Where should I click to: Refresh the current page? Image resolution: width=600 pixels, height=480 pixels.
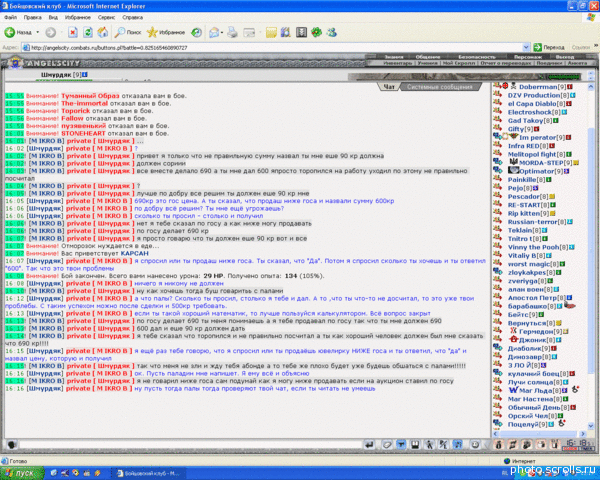[88, 33]
